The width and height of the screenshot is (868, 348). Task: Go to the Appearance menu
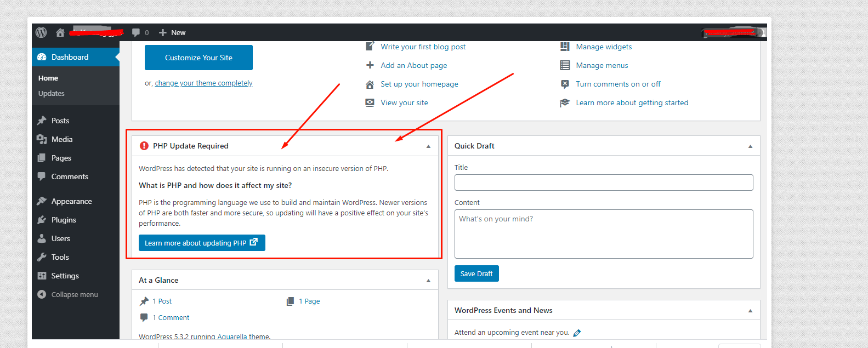pyautogui.click(x=71, y=201)
